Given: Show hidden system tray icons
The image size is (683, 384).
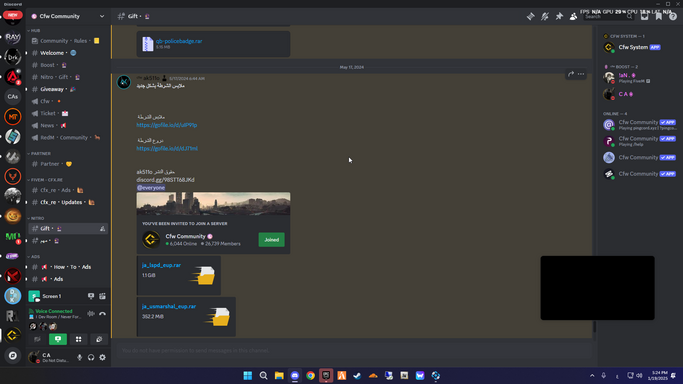Looking at the screenshot, I should tap(592, 376).
